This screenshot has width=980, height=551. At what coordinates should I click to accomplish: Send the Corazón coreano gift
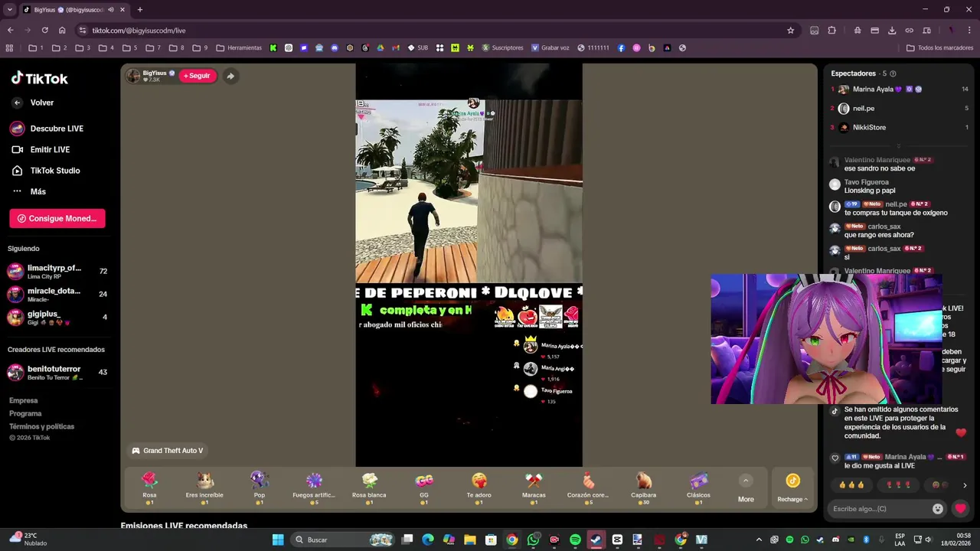click(x=588, y=488)
